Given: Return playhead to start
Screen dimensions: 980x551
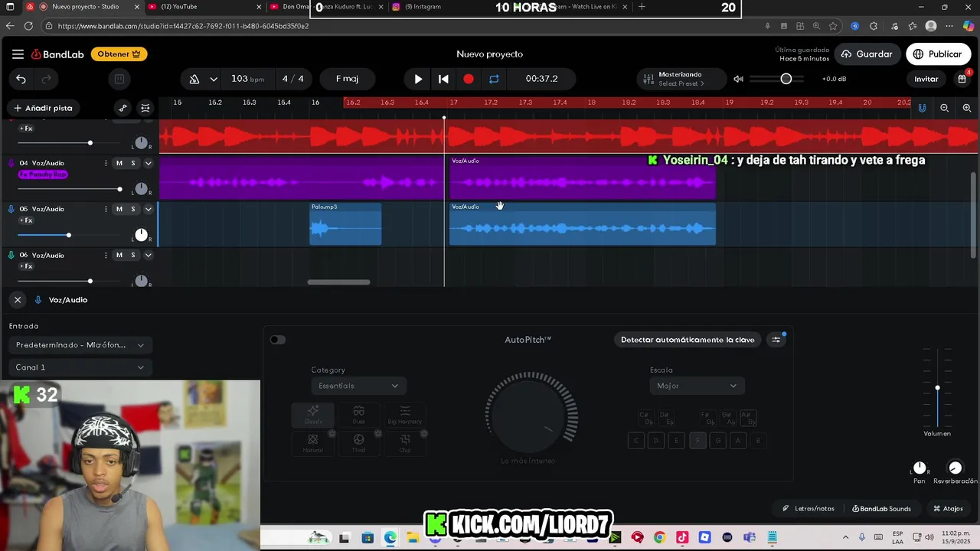Looking at the screenshot, I should (x=443, y=79).
